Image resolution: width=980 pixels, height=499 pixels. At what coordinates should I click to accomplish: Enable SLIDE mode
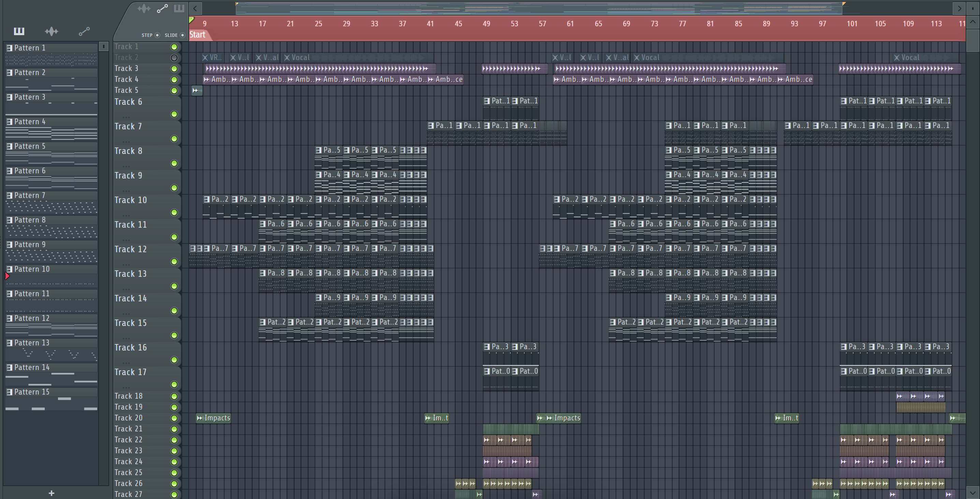tap(183, 35)
